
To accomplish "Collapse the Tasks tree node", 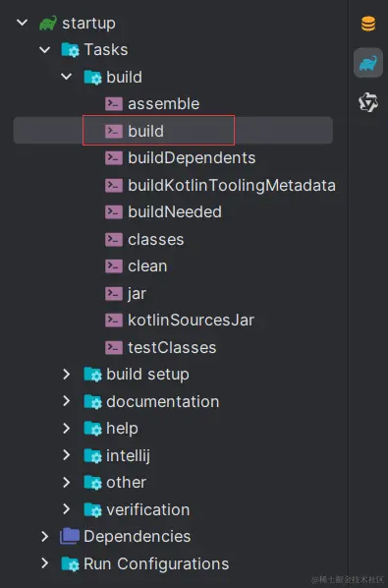I will pyautogui.click(x=44, y=50).
